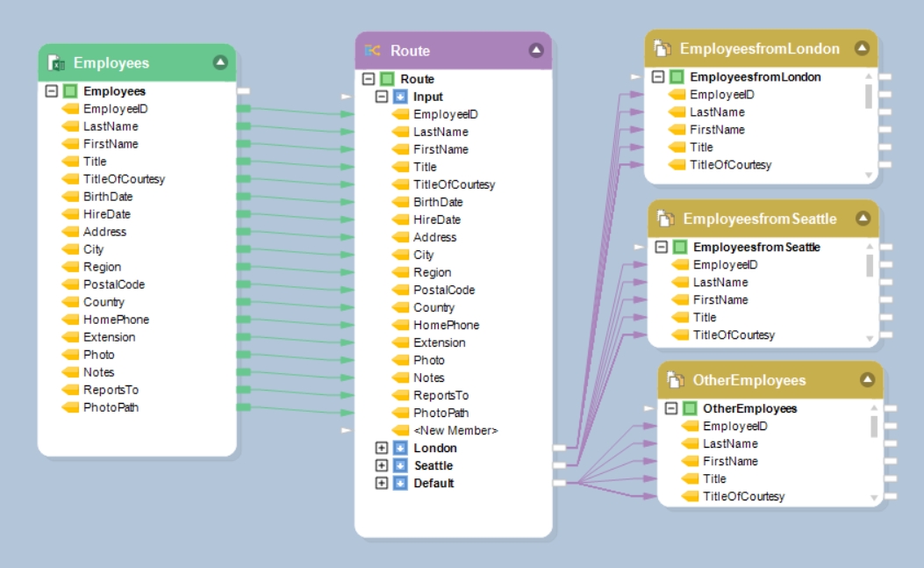Click scroll-down arrow in EmployeesfromLondon list
The image size is (924, 568).
[x=868, y=176]
